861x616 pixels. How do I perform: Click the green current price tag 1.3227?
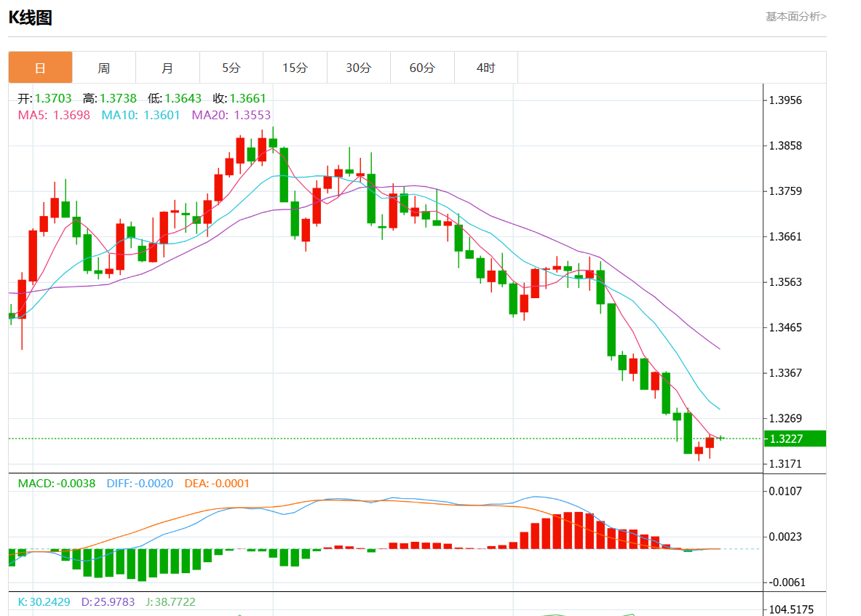click(795, 439)
